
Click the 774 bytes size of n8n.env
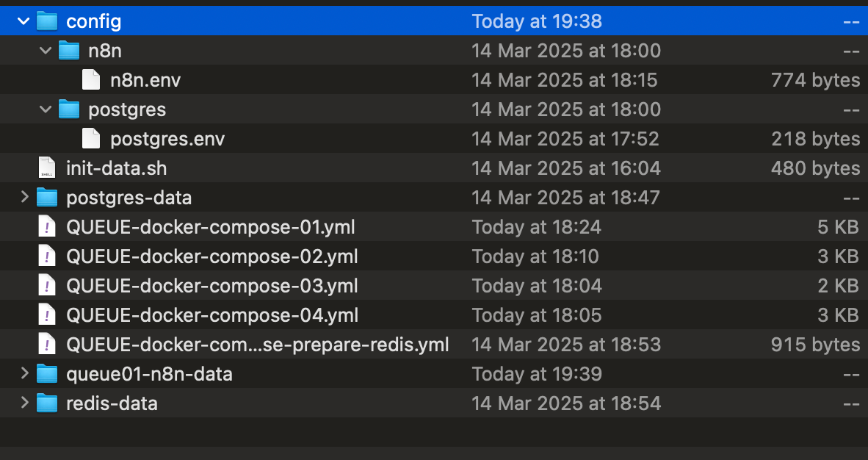[x=815, y=80]
